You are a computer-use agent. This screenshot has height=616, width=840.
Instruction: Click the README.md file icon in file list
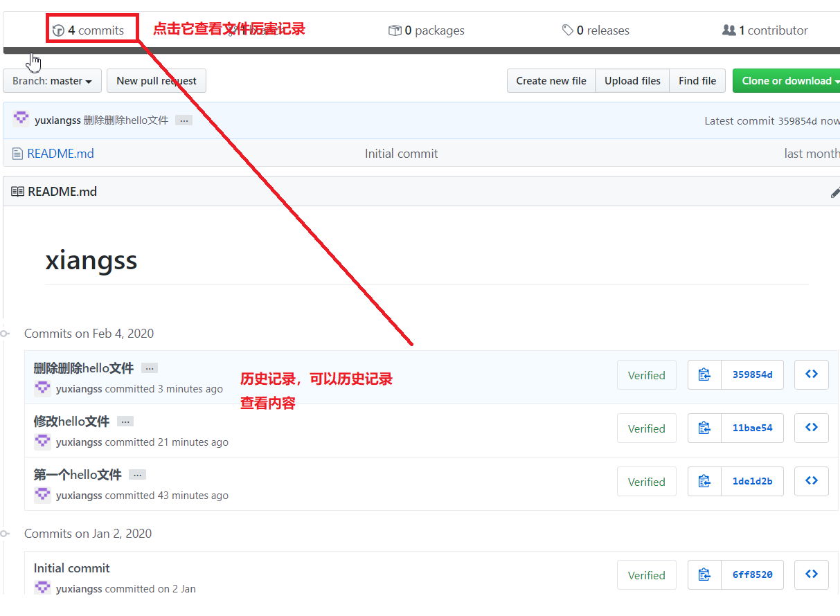(17, 153)
